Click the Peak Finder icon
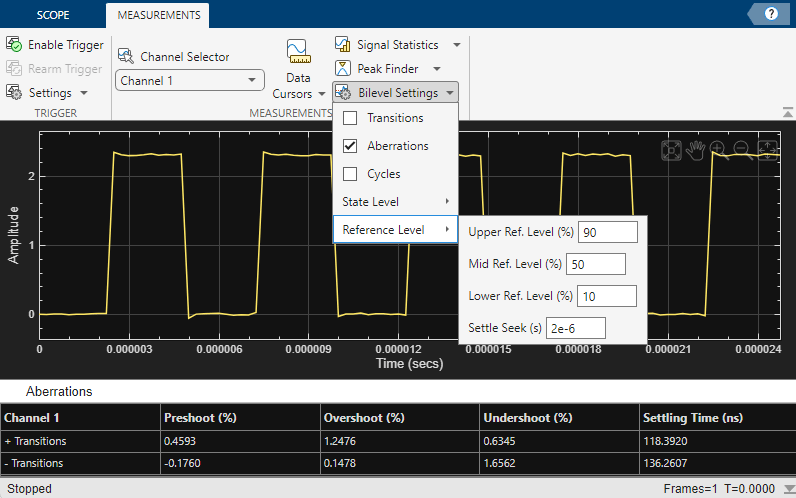Screen dimensions: 796x498 [343, 69]
